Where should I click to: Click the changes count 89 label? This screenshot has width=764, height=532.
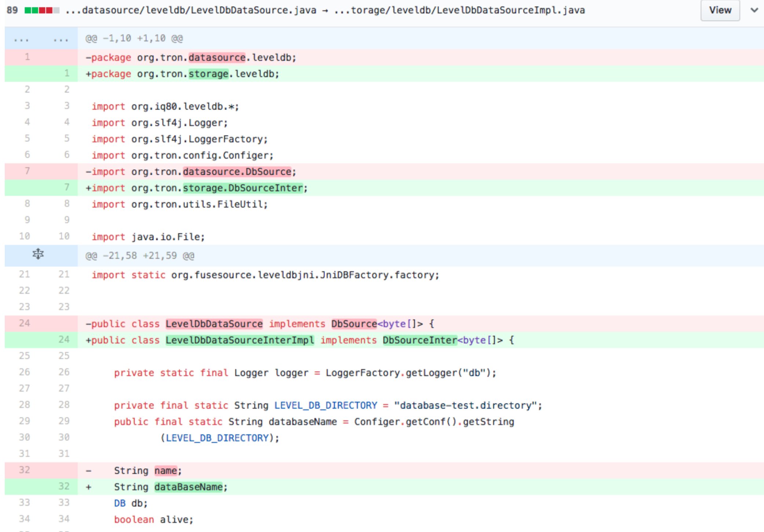coord(11,10)
